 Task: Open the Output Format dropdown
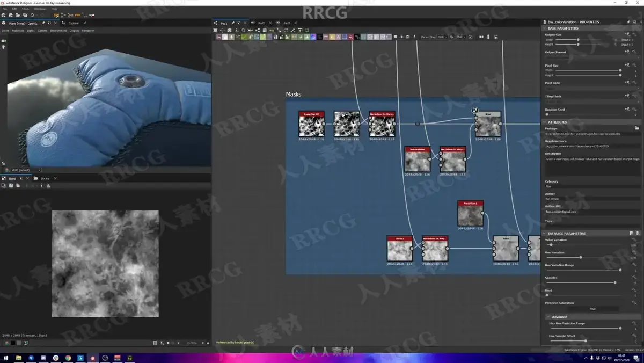[x=592, y=57]
